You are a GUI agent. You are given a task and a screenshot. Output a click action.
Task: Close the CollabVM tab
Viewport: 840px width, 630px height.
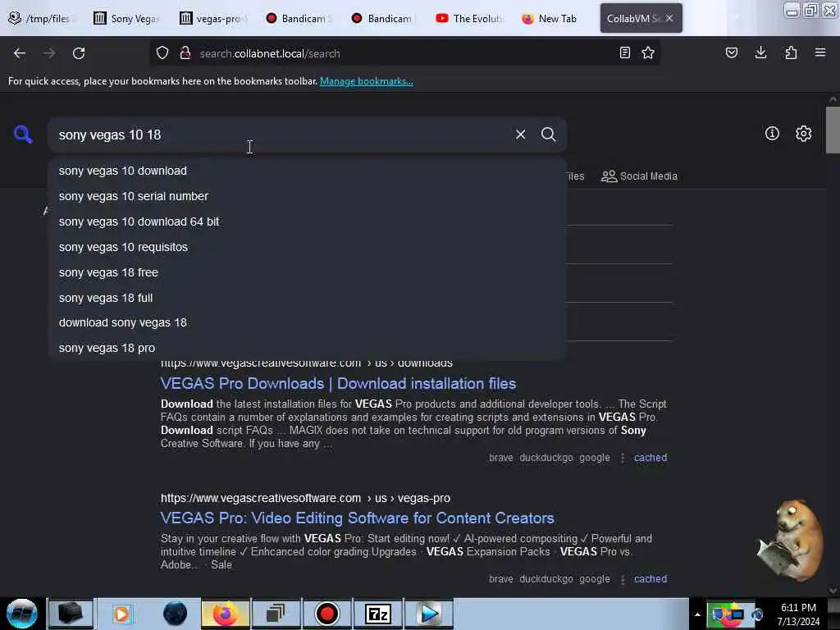[x=669, y=18]
